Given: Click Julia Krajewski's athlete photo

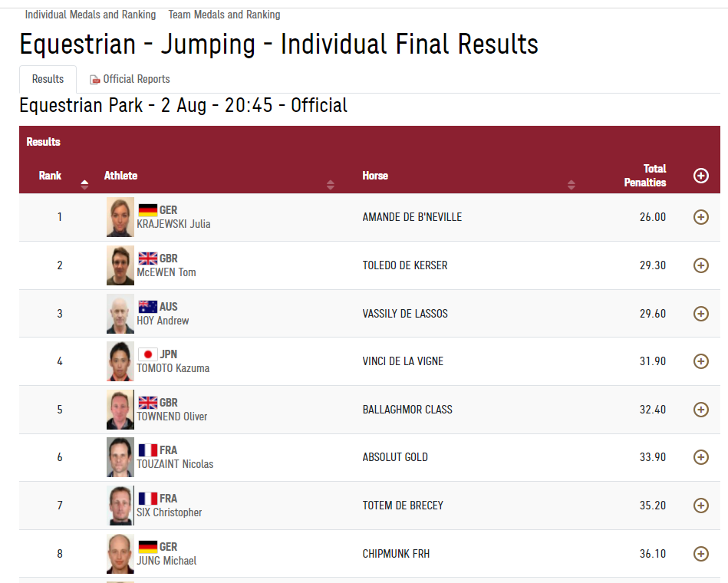Looking at the screenshot, I should pos(120,217).
